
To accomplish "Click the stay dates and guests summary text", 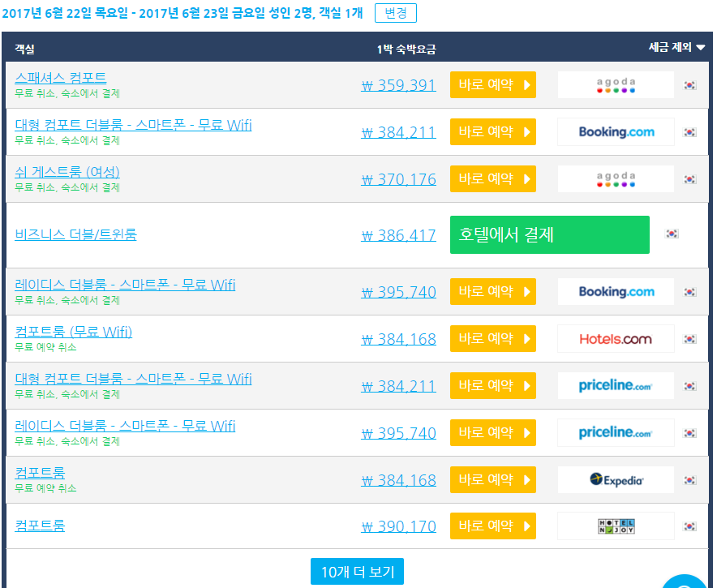I will pyautogui.click(x=182, y=13).
